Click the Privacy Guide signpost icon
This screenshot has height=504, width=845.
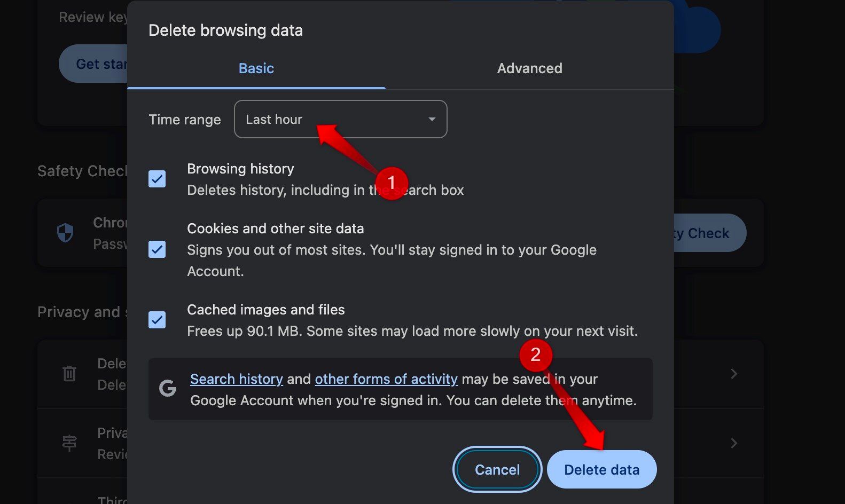69,443
